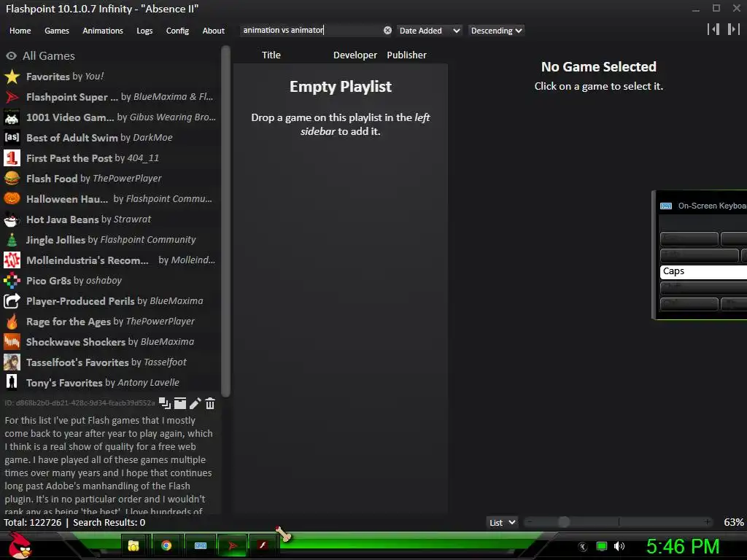Screen dimensions: 747x560
Task: Select the Rage for the Ages title
Action: [69, 322]
